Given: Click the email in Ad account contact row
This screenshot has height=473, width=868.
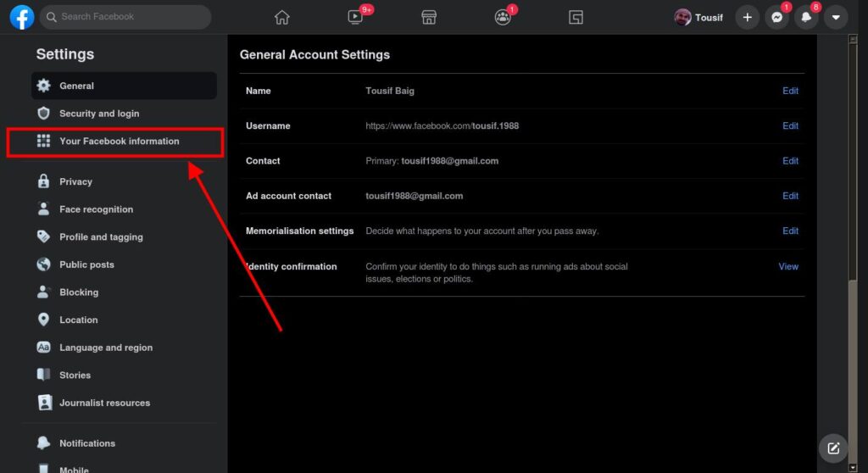Looking at the screenshot, I should click(x=414, y=196).
